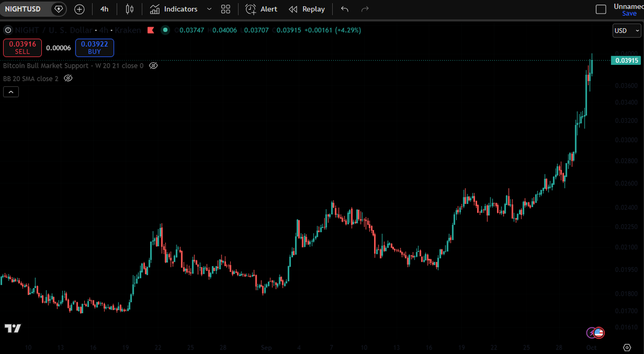Expand the Indicators favorites dropdown arrow
644x354 pixels.
(209, 9)
